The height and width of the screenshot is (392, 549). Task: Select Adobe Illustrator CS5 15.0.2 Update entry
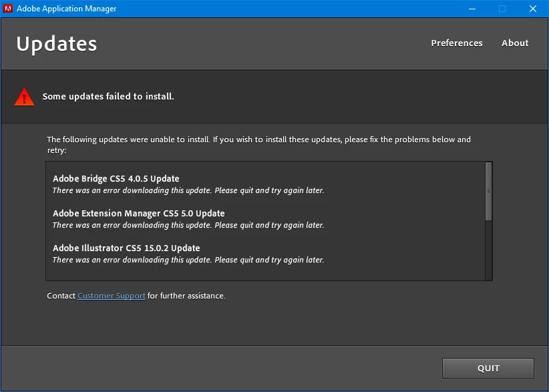[126, 248]
